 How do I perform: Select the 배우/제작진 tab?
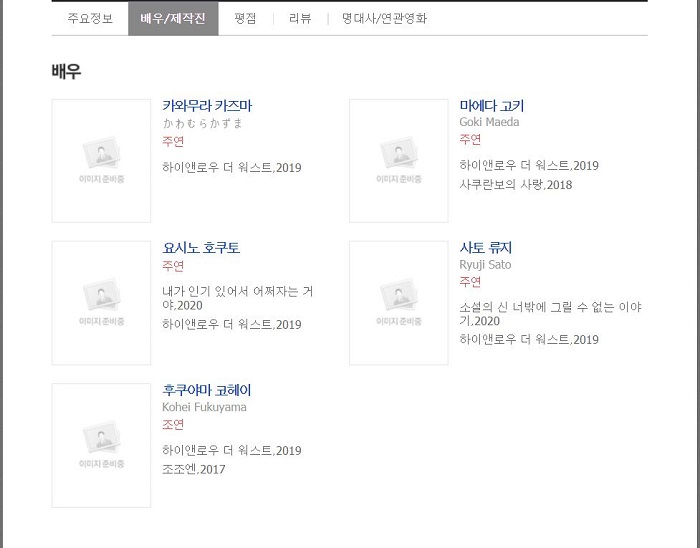click(x=173, y=19)
